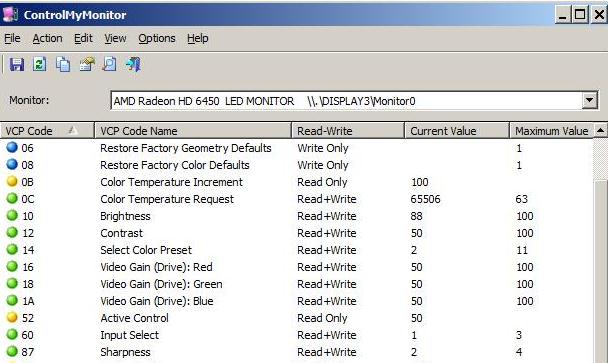Select the Video Gain (Drive): Red row
This screenshot has width=608, height=363.
coord(297,267)
